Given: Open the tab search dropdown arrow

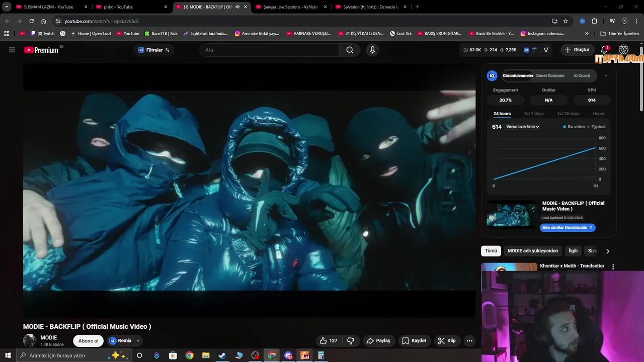Looking at the screenshot, I should pyautogui.click(x=7, y=7).
